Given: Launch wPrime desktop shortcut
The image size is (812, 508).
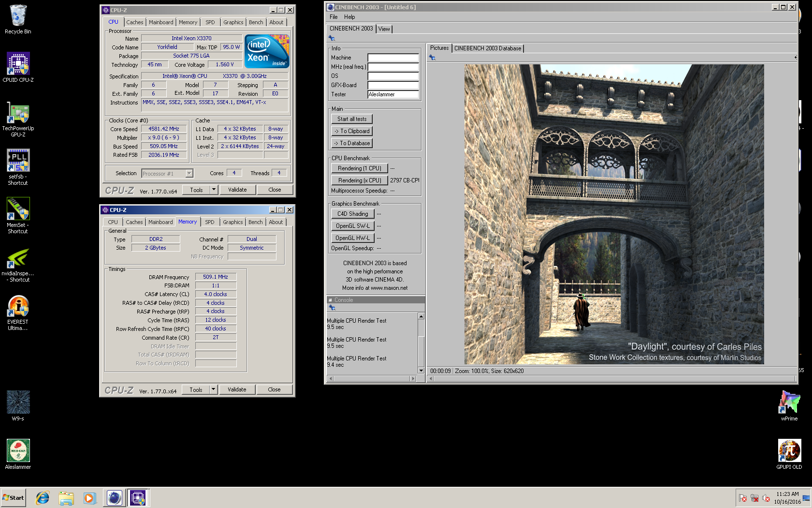Looking at the screenshot, I should [789, 405].
